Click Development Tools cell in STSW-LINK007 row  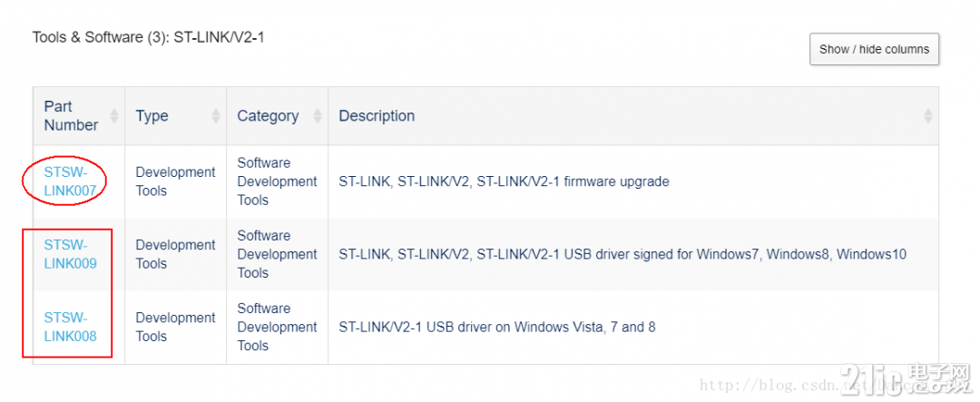tap(176, 181)
